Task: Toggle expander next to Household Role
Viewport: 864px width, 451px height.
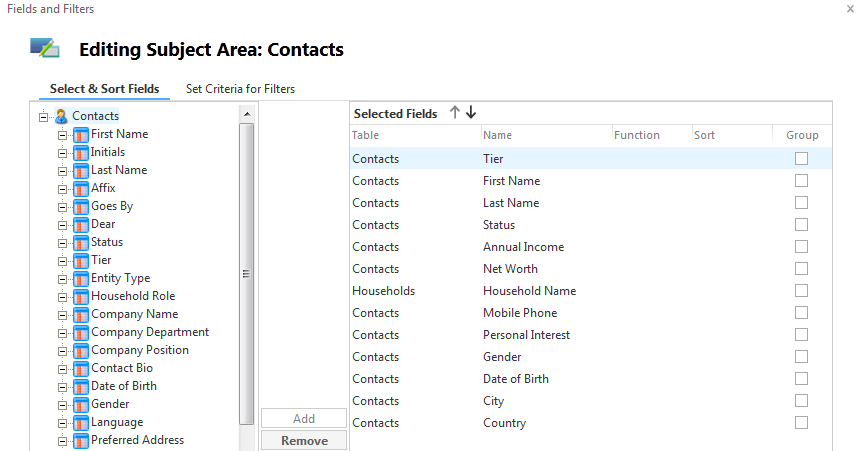Action: tap(62, 297)
